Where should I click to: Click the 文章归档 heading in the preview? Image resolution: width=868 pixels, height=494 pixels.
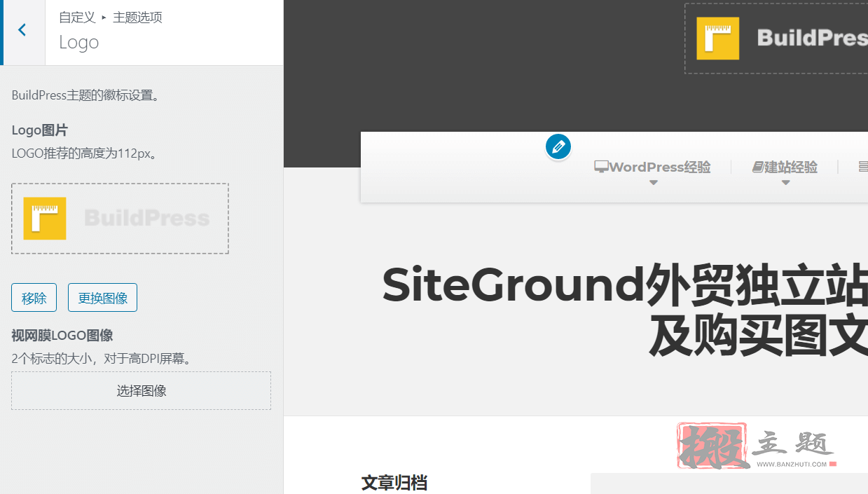(394, 482)
